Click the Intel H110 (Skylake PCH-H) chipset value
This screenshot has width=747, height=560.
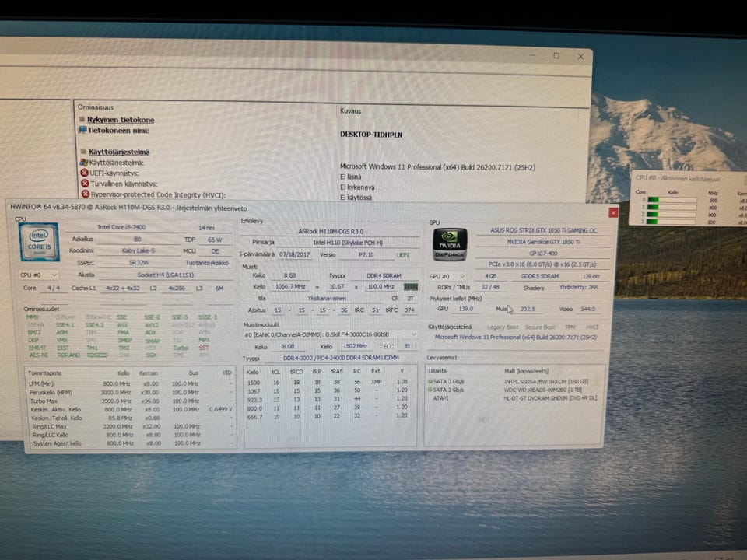(x=348, y=243)
